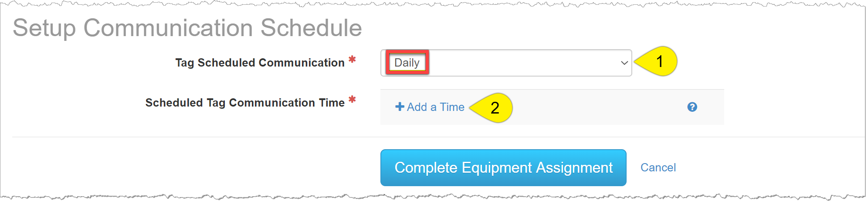Image resolution: width=868 pixels, height=204 pixels.
Task: Click the Scheduled Tag Communication Time label
Action: click(245, 103)
